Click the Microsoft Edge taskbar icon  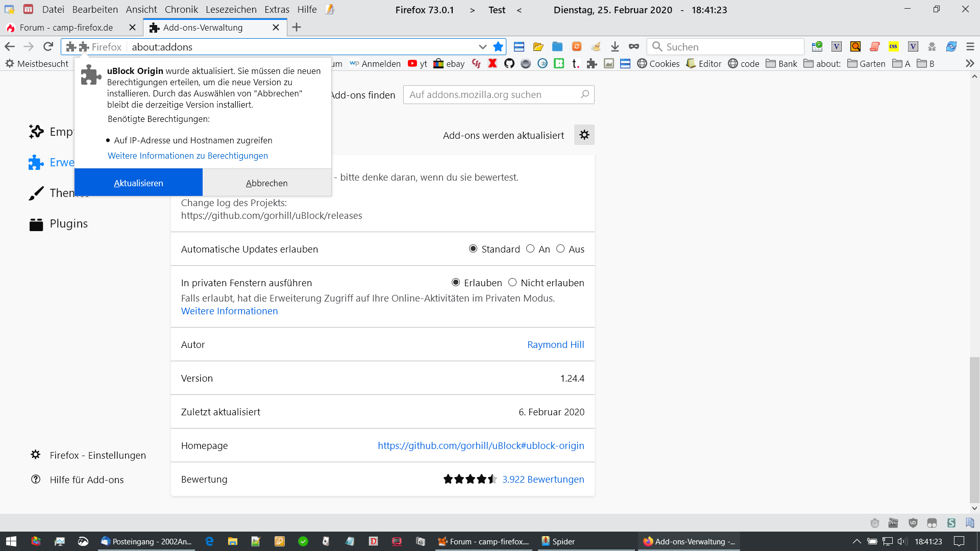coord(209,541)
